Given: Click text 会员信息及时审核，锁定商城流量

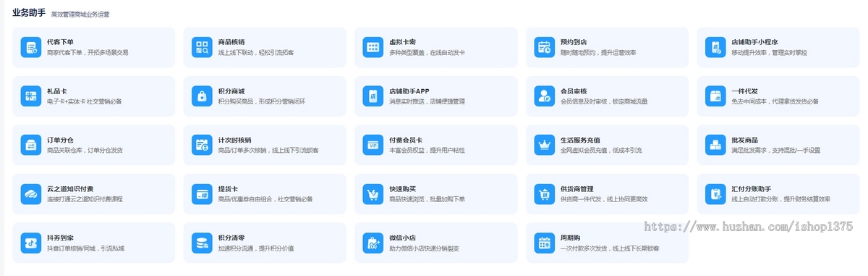Looking at the screenshot, I should [x=603, y=101].
